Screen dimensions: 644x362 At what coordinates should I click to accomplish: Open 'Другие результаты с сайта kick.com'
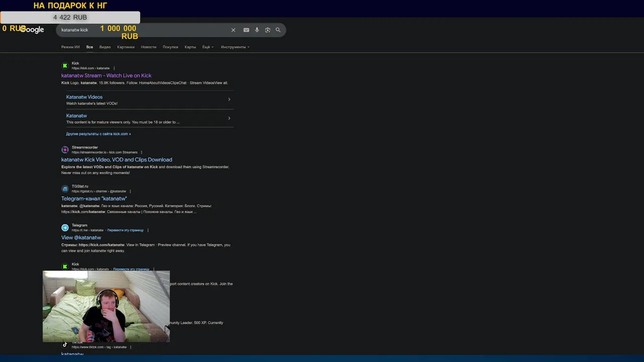[x=99, y=134]
